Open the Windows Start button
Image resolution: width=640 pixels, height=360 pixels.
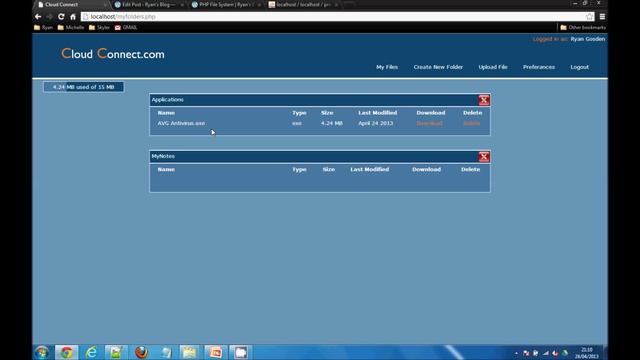(42, 353)
